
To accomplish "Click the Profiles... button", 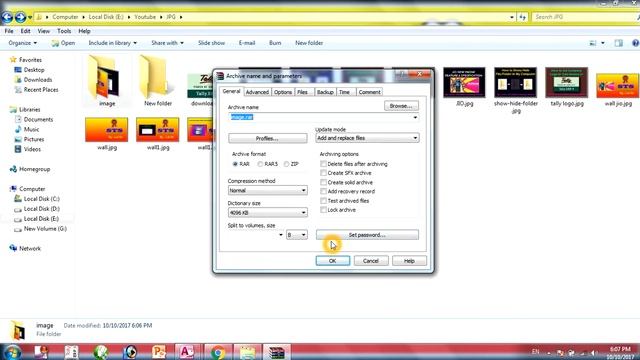I will coord(267,138).
